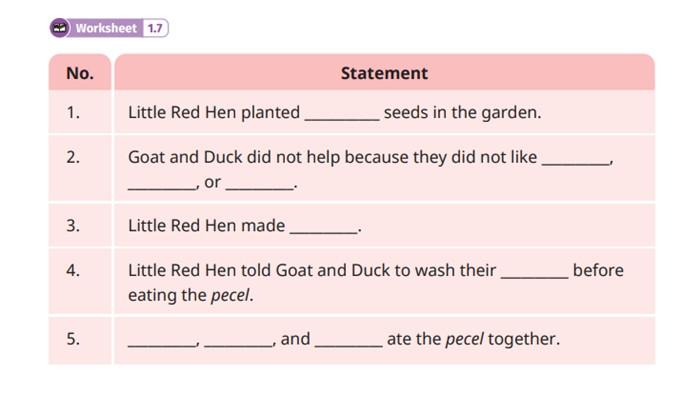The image size is (700, 393).
Task: Select the Statement column header
Action: click(x=384, y=73)
